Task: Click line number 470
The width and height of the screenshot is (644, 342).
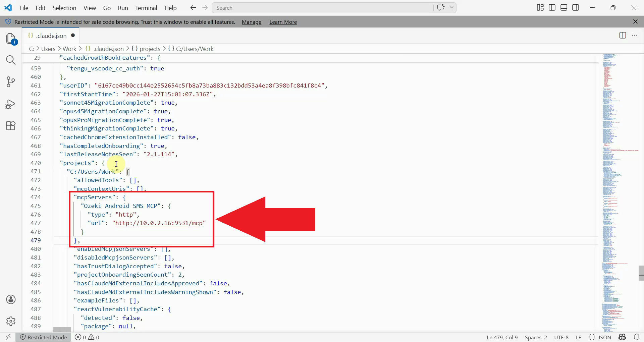Action: coord(36,163)
